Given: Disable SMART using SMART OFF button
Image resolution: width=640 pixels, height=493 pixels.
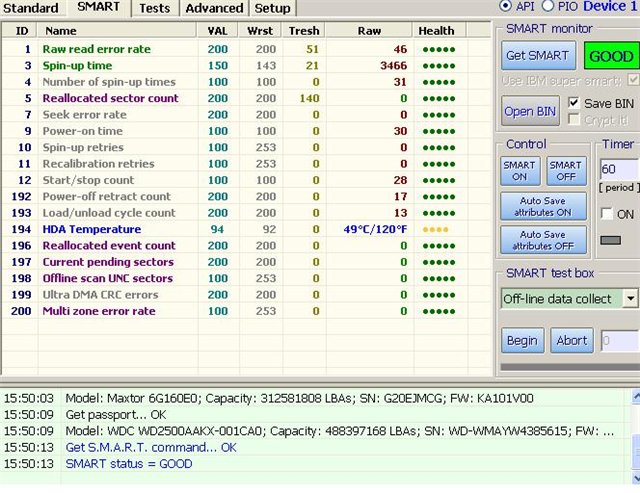Looking at the screenshot, I should (565, 171).
